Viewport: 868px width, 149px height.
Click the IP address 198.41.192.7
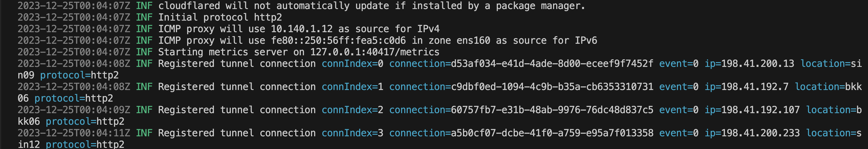point(755,87)
